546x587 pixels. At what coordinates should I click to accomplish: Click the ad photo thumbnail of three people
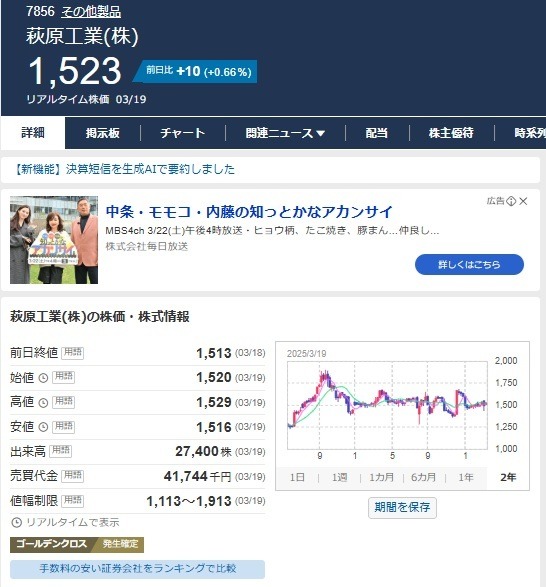coord(54,240)
